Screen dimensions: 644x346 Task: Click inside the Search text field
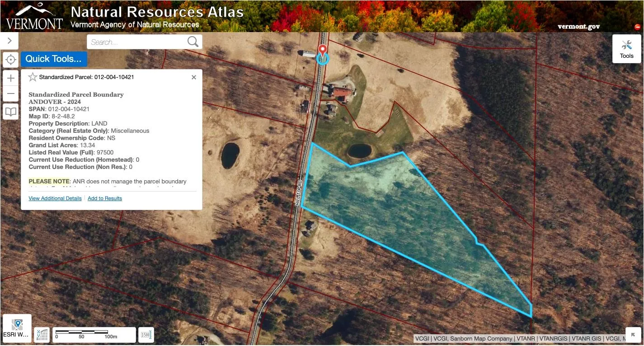(137, 42)
